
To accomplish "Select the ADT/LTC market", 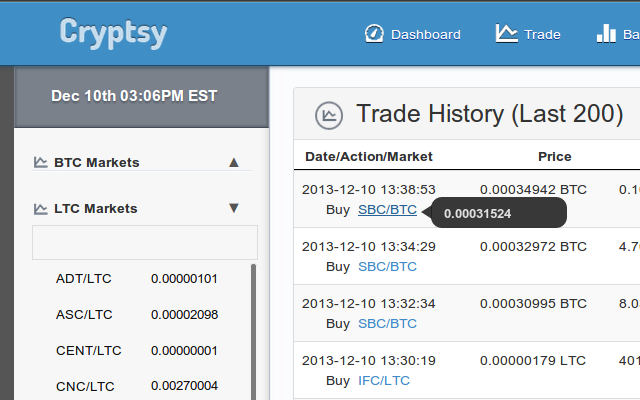I will tap(84, 279).
